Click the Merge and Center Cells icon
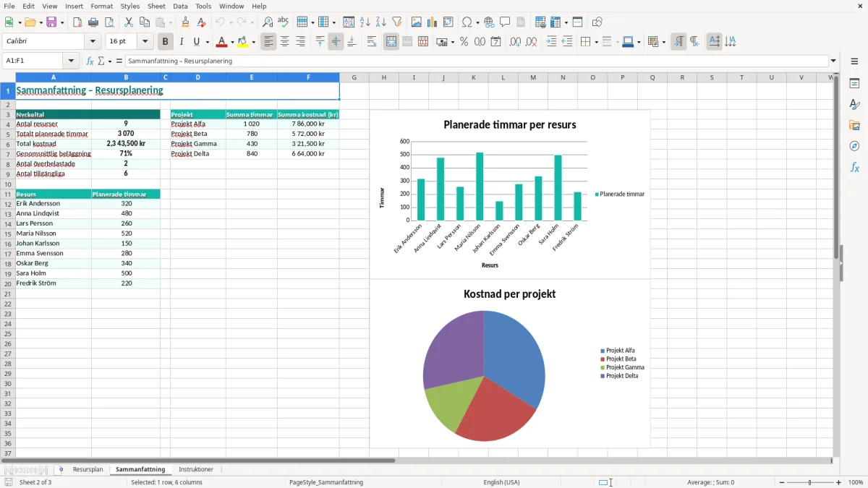868x488 pixels. point(391,42)
